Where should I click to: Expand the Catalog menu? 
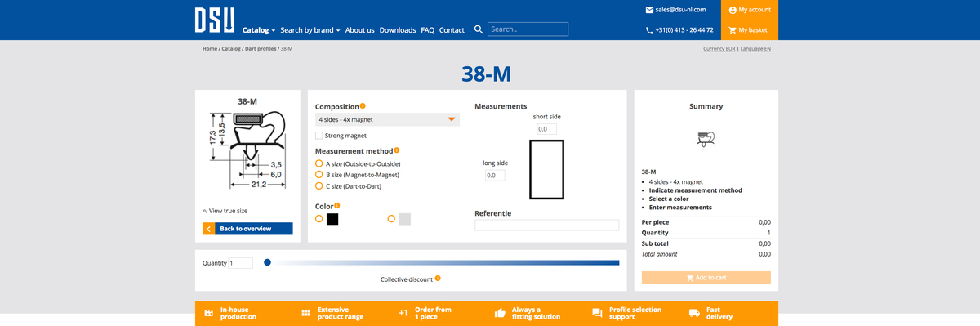tap(259, 29)
